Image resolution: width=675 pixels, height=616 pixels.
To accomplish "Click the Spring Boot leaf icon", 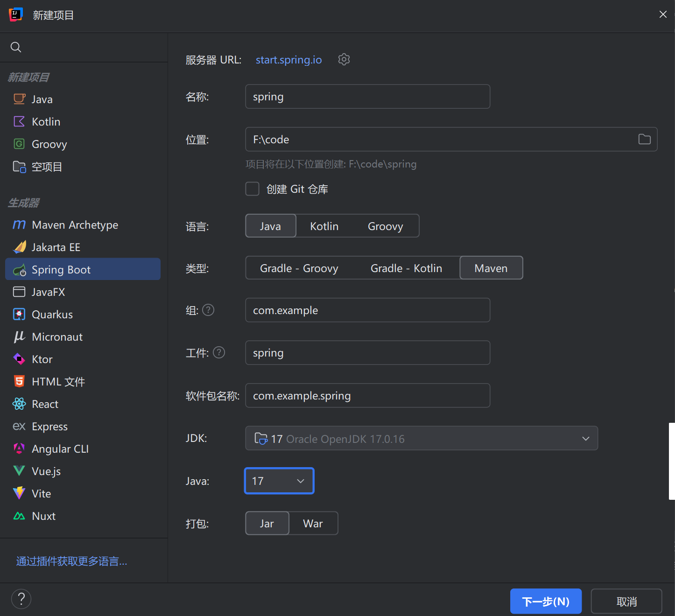I will tap(20, 270).
